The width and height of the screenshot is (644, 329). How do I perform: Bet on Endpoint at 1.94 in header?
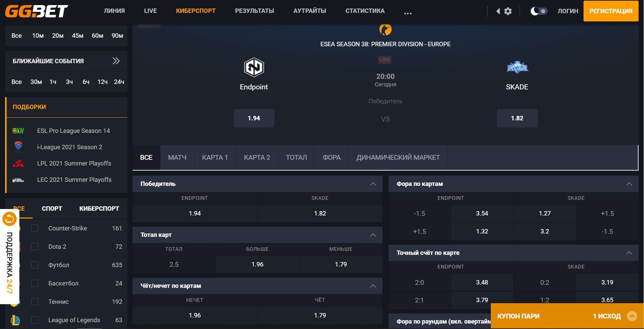(254, 118)
